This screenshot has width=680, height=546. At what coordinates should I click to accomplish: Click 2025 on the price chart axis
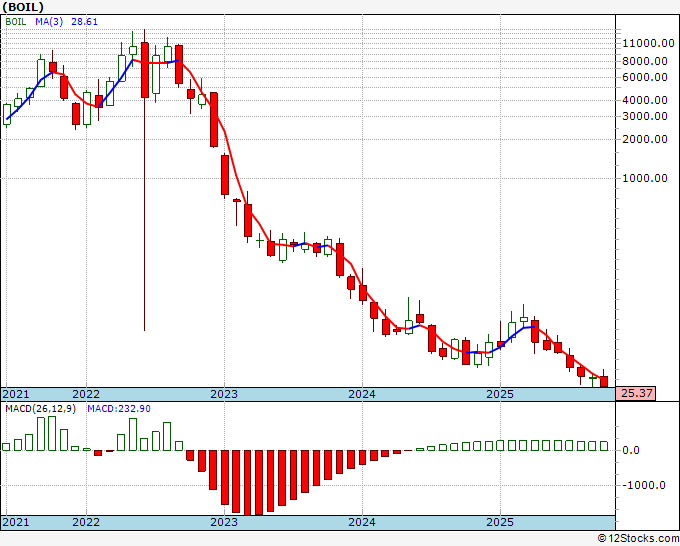500,394
